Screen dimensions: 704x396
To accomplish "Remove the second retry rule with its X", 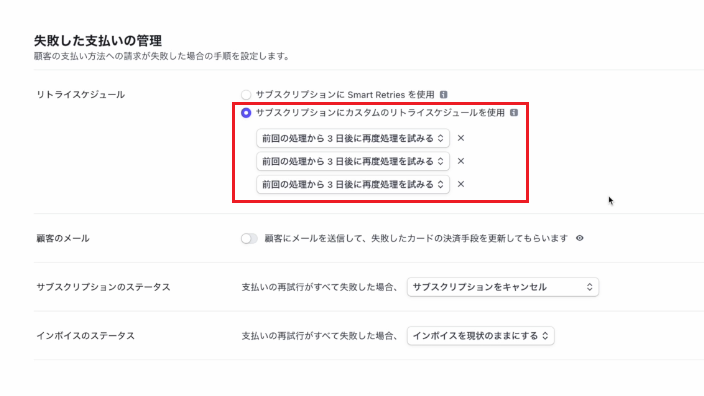I will pyautogui.click(x=461, y=161).
